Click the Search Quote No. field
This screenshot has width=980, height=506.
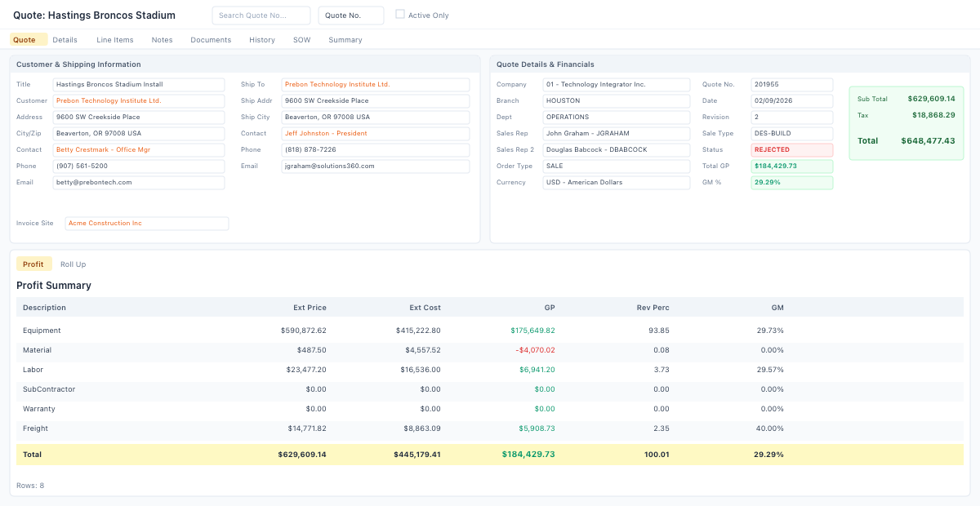[261, 16]
